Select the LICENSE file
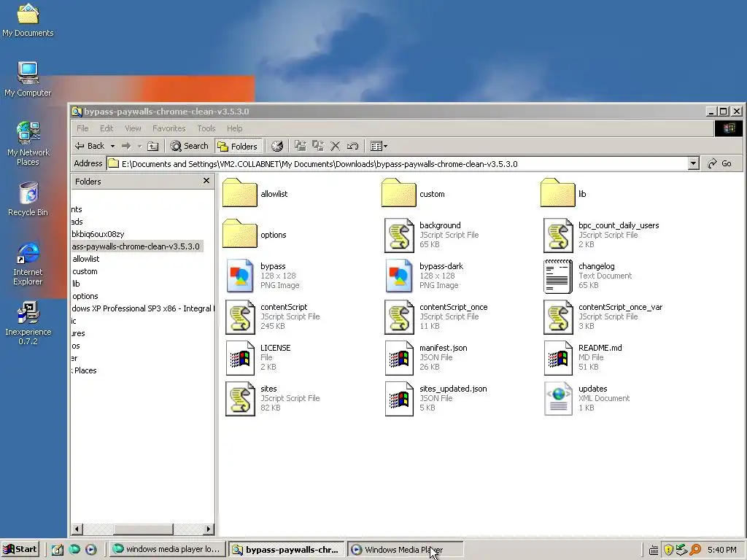Screen dimensions: 747x560 (240, 358)
